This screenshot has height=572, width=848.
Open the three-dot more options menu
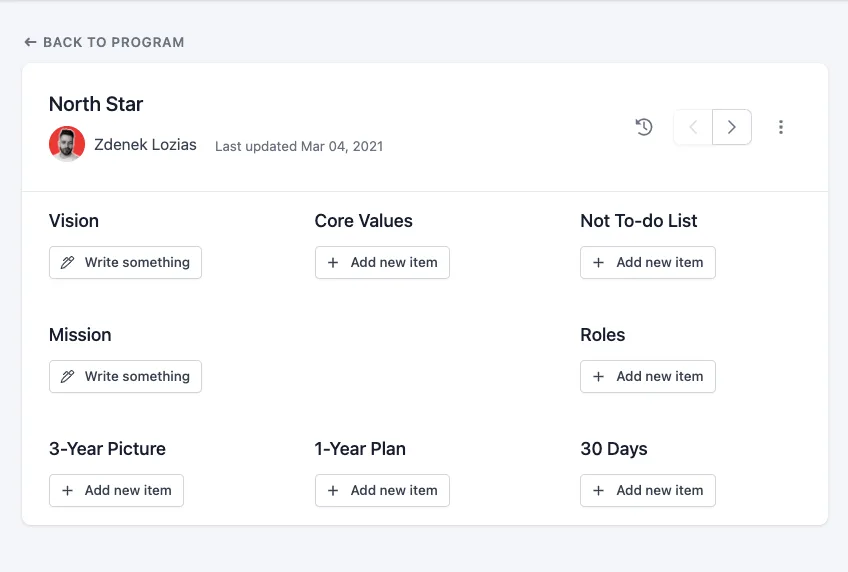point(781,127)
